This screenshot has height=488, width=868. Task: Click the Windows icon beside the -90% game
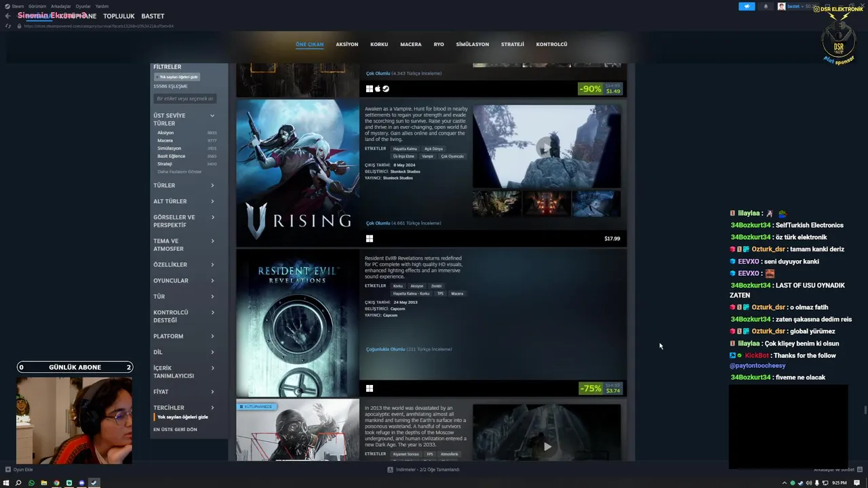(370, 89)
